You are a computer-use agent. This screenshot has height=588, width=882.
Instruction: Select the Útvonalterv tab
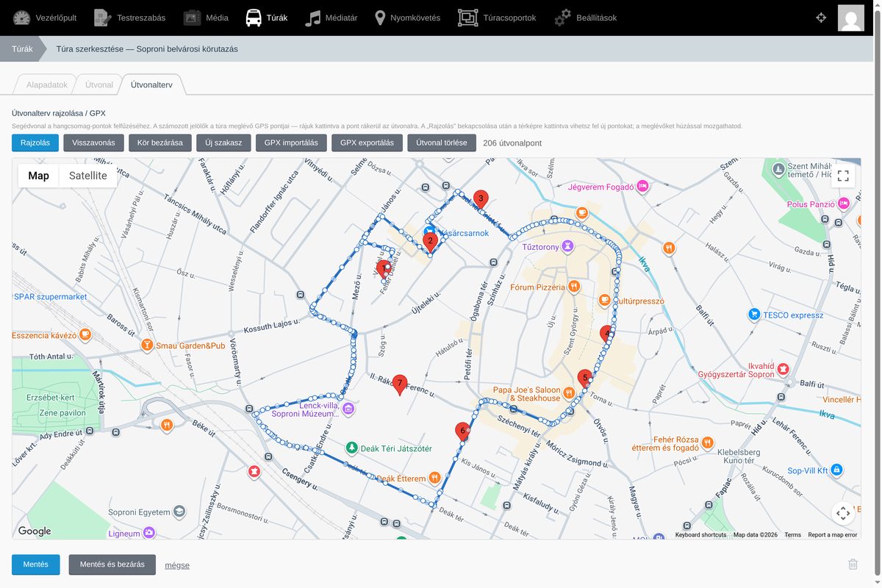click(x=151, y=85)
